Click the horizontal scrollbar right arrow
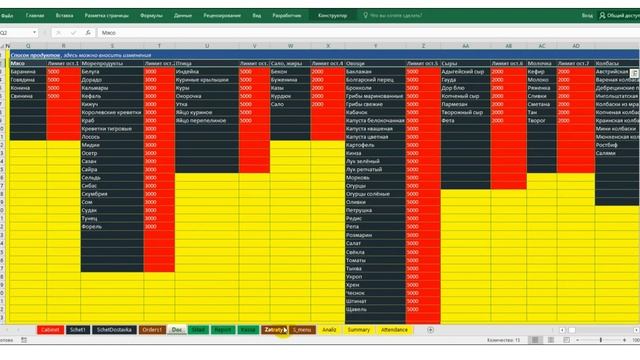Image resolution: width=640 pixels, height=360 pixels. point(636,330)
